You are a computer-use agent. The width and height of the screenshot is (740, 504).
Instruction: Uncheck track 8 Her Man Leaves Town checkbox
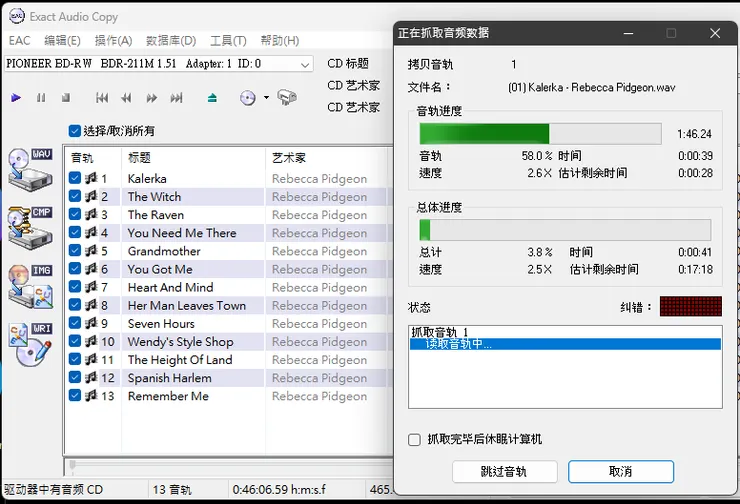[x=75, y=305]
